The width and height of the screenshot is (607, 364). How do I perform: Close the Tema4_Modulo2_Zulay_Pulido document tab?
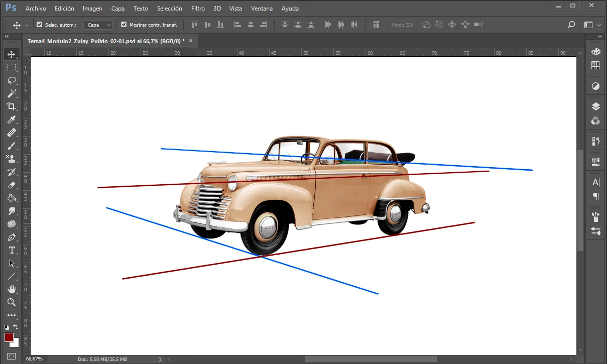pyautogui.click(x=191, y=41)
